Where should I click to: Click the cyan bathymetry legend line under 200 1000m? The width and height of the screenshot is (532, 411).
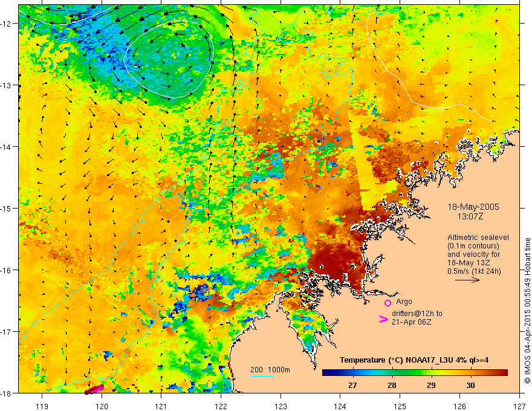pyautogui.click(x=262, y=376)
